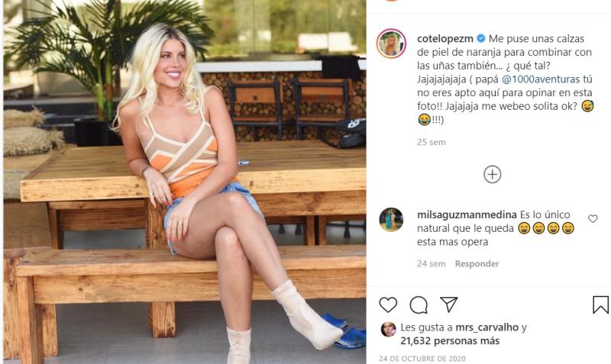Share post via paper plane icon
Viewport: 611px width, 364px height.
point(449,304)
